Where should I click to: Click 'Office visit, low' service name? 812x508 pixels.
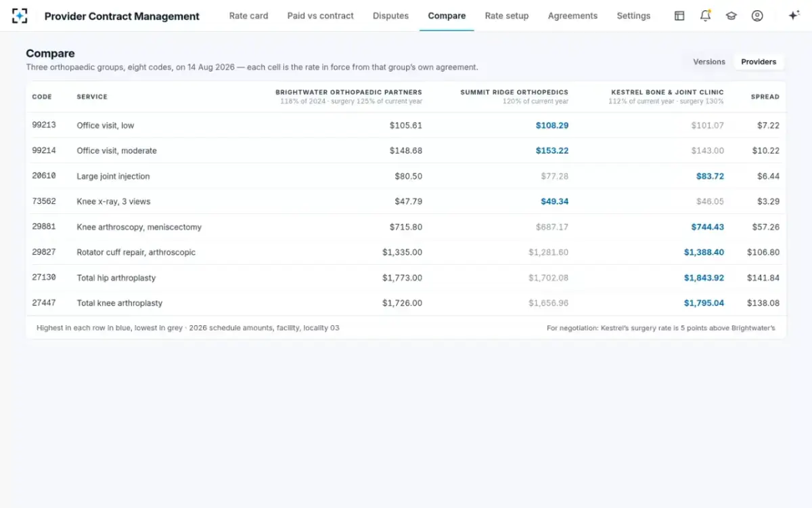point(106,125)
